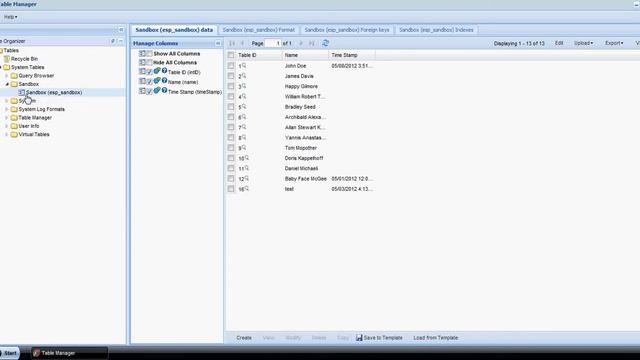The height and width of the screenshot is (360, 640).
Task: Click the page number input field
Action: pos(273,43)
